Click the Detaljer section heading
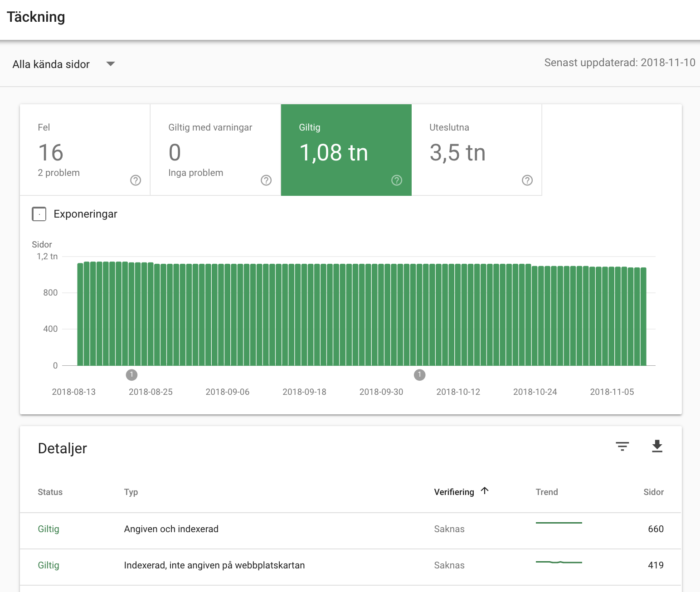This screenshot has height=592, width=700. (x=62, y=448)
